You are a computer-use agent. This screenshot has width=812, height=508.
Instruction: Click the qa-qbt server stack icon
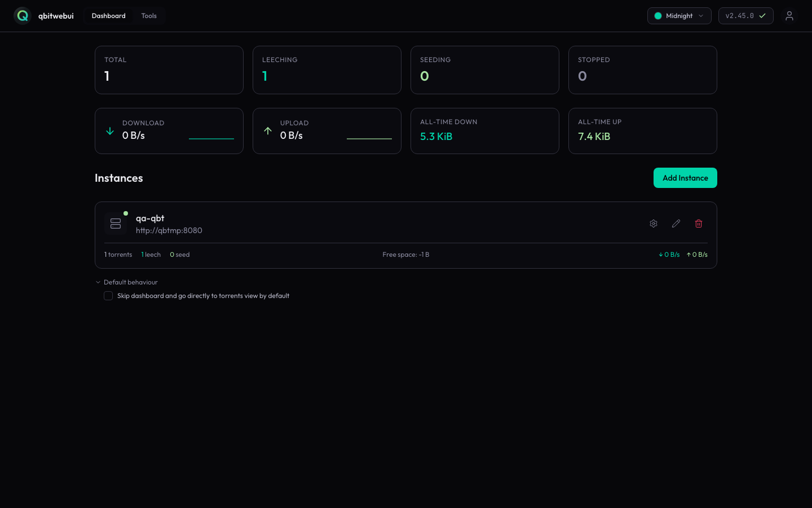[116, 224]
